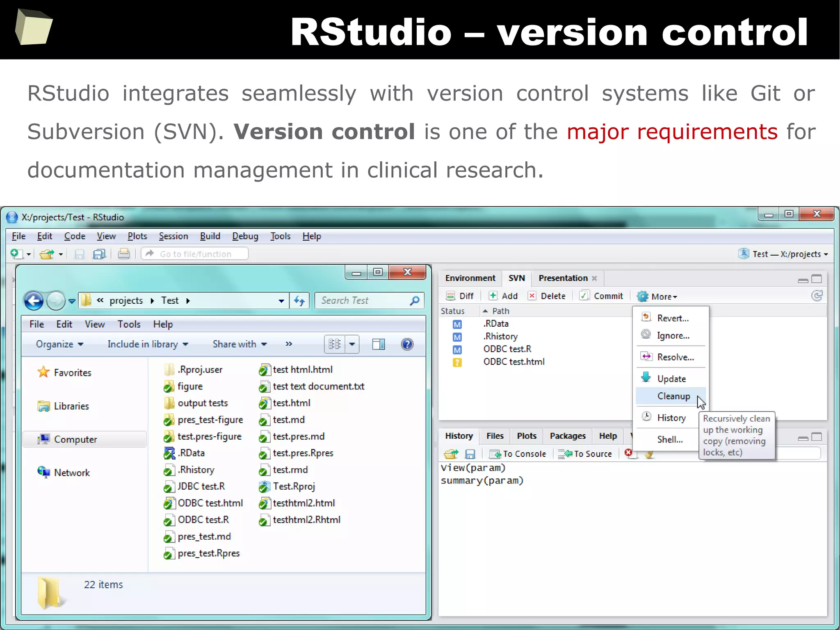Sort by Path column header

500,311
